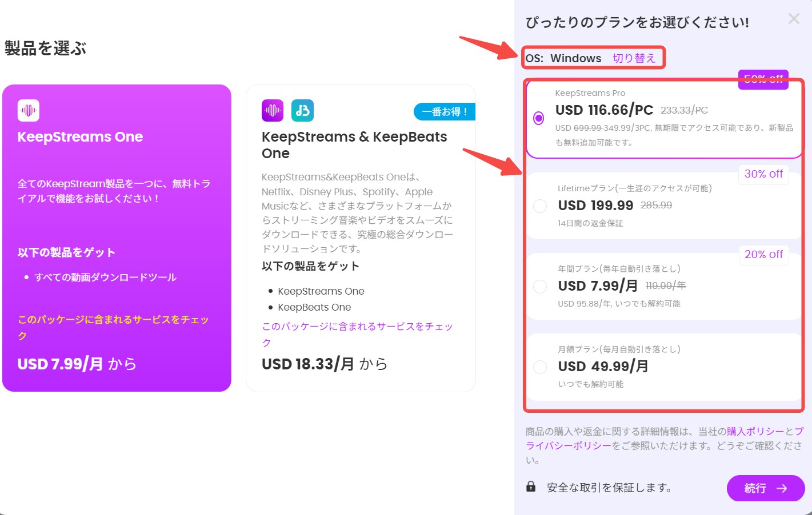
Task: Select the KeepStreams One card title
Action: (80, 137)
